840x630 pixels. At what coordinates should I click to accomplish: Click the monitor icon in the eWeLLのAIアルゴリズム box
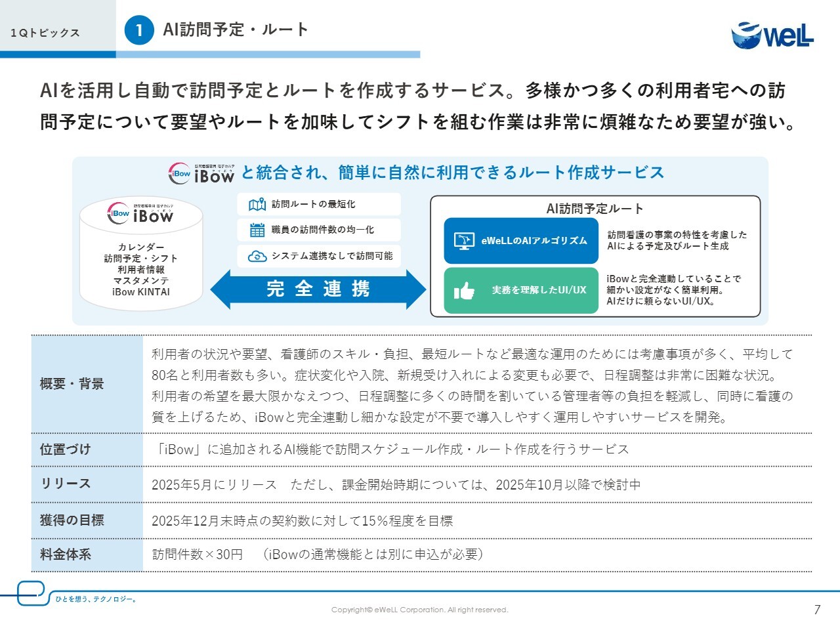click(x=464, y=241)
